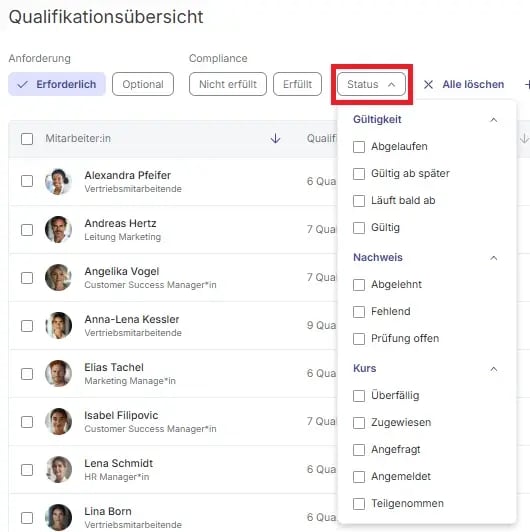
Task: Open Alexandra Pfeifer's name link
Action: click(x=128, y=175)
